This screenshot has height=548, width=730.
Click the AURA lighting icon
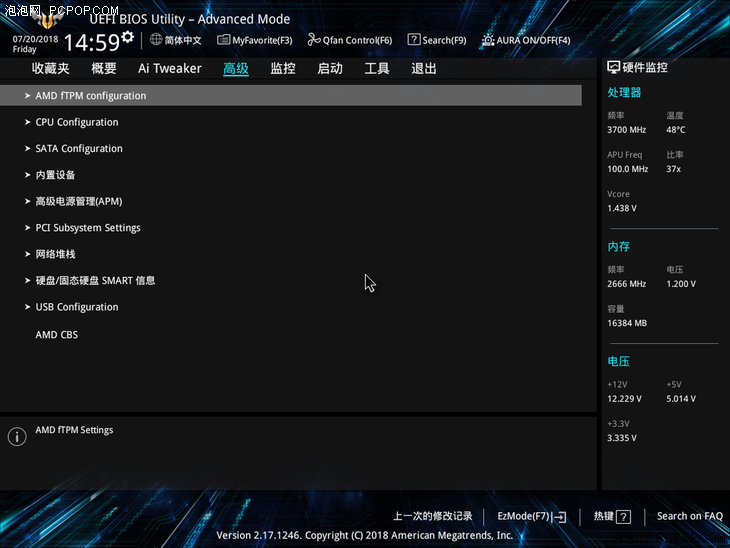click(x=487, y=40)
